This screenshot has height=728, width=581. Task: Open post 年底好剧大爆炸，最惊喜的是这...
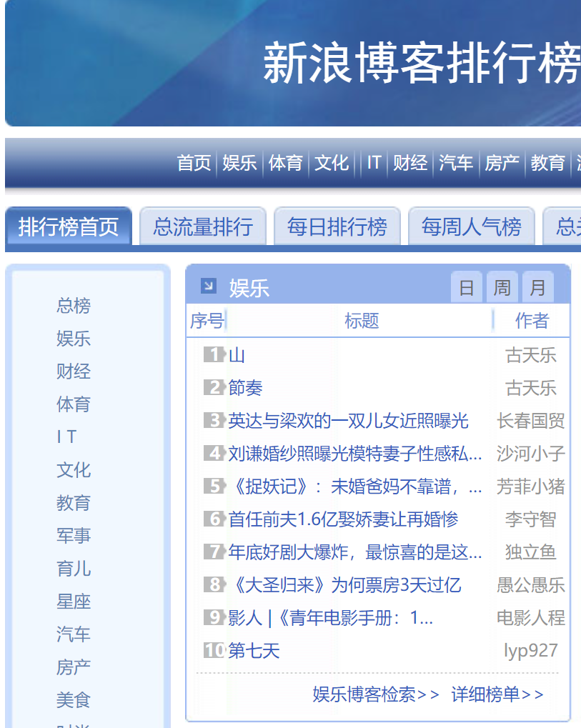(x=355, y=552)
